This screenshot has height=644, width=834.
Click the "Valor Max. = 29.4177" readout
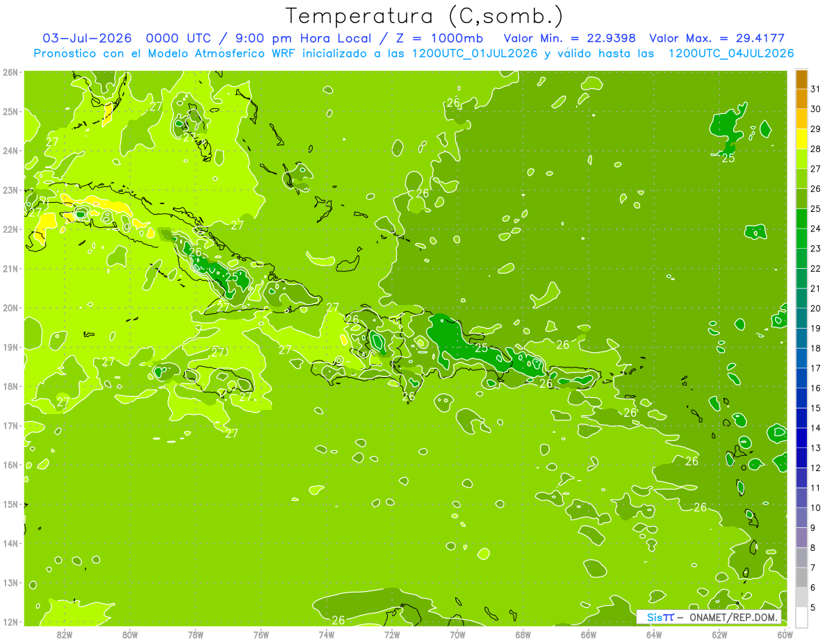(717, 38)
